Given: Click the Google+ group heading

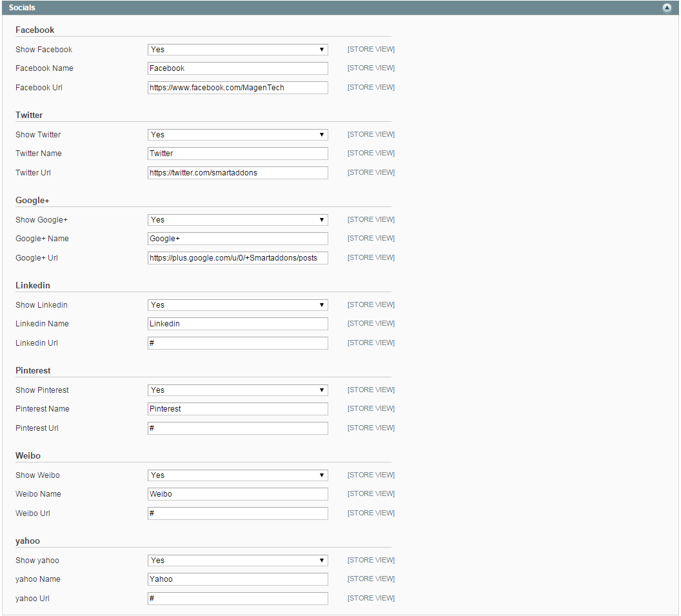Looking at the screenshot, I should [x=33, y=200].
